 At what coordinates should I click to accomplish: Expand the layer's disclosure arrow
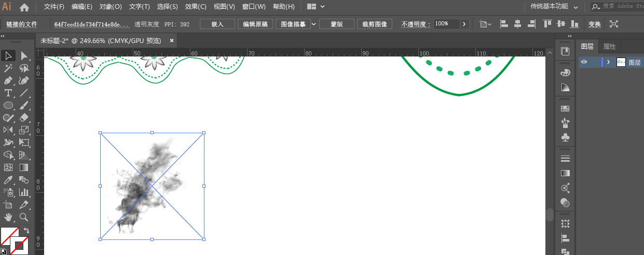click(x=608, y=62)
